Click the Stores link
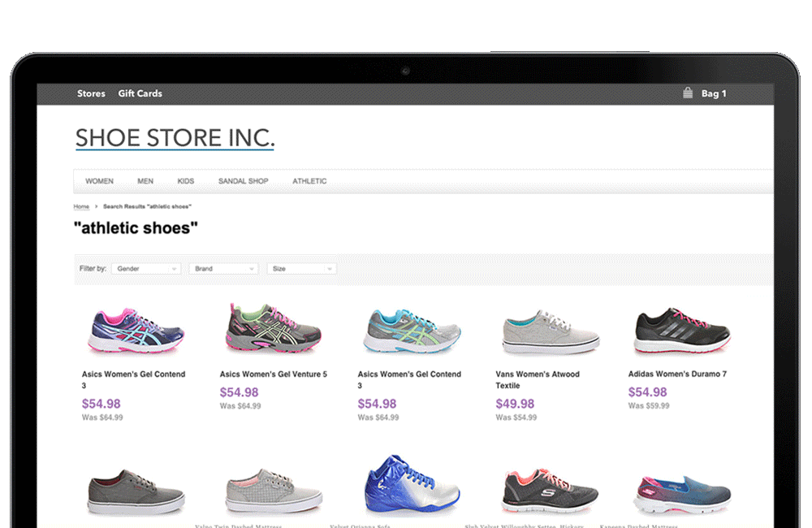Screen dimensions: 812x528 [x=91, y=93]
